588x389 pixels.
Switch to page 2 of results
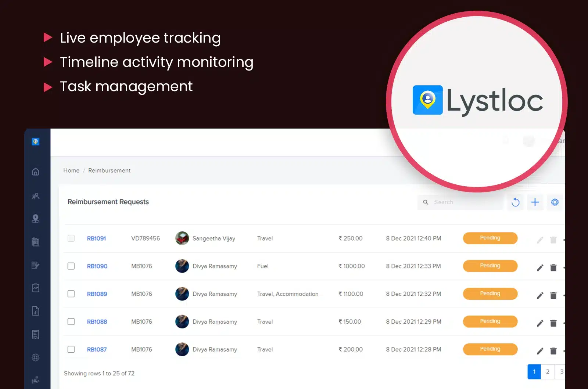tap(548, 372)
